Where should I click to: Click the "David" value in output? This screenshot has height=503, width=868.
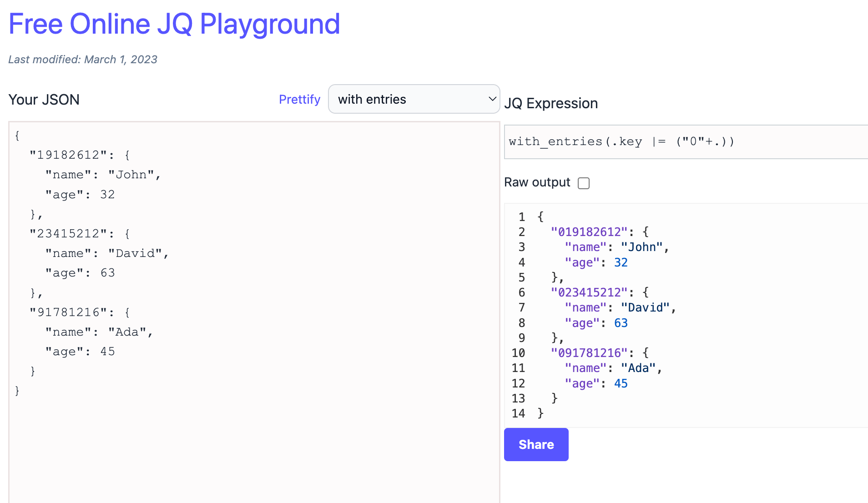click(x=646, y=307)
